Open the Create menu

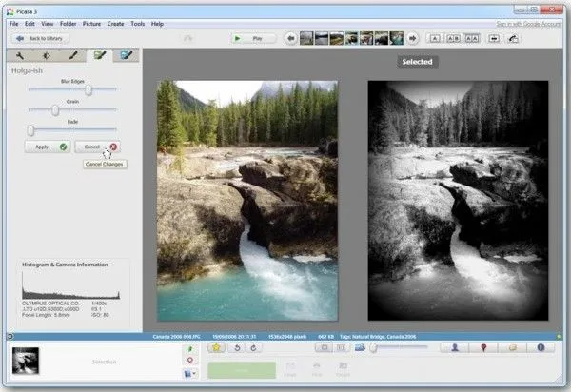click(x=115, y=24)
